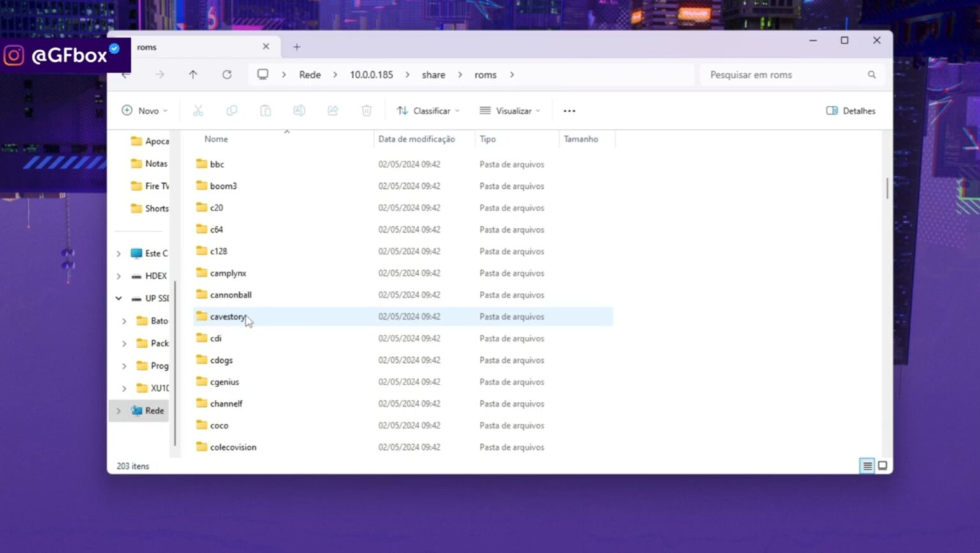
Task: Open the Classificar sort dropdown
Action: (x=427, y=111)
